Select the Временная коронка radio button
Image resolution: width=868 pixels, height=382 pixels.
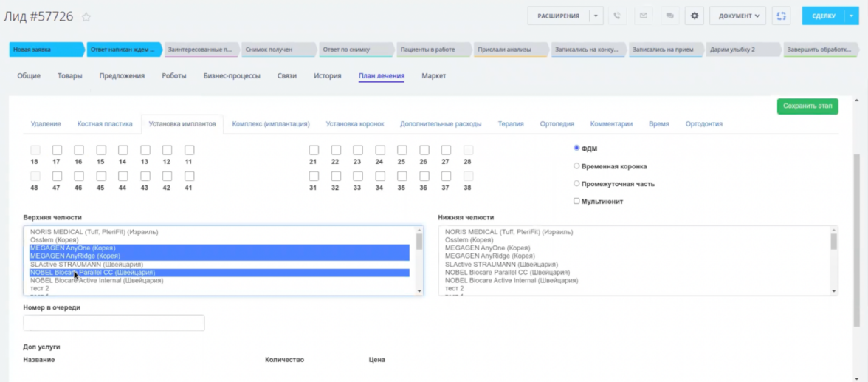(x=576, y=166)
